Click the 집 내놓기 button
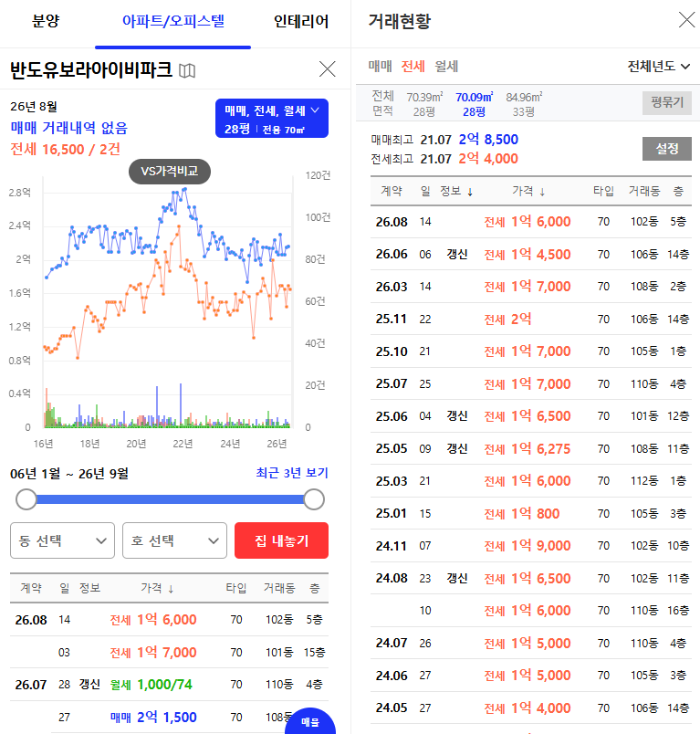The image size is (700, 734). point(281,540)
